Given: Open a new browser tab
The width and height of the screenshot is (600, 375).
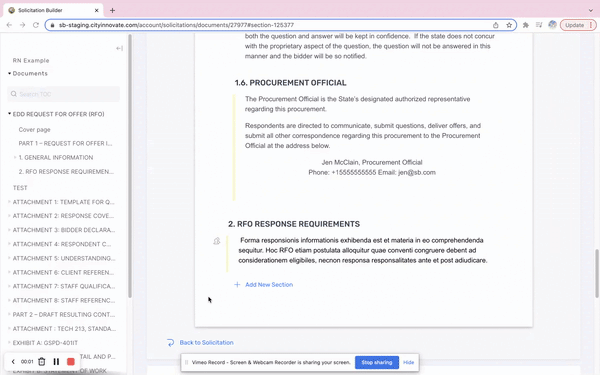Looking at the screenshot, I should point(112,10).
